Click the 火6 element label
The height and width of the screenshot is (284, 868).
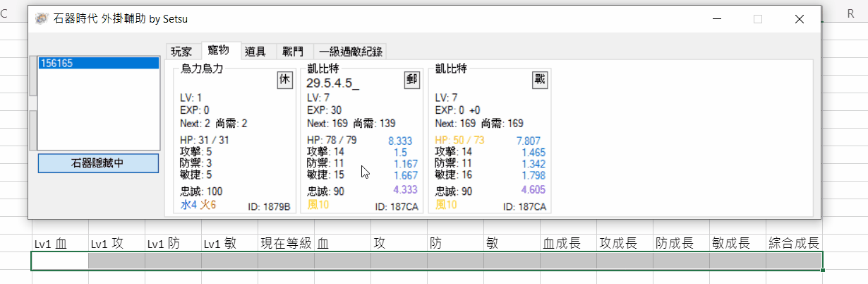[207, 205]
